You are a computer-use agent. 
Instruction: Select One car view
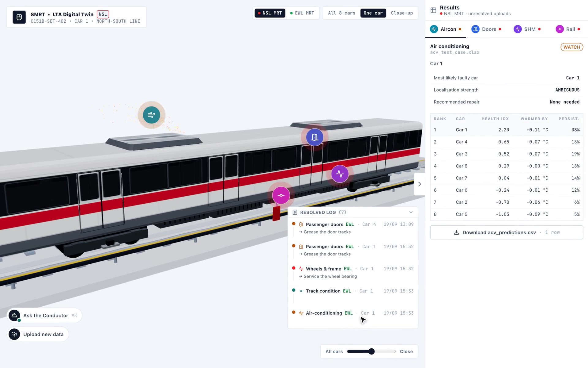coord(373,13)
